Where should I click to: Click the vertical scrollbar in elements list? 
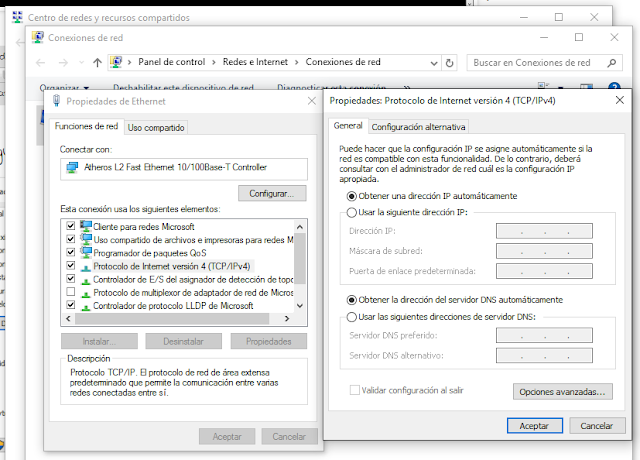(x=300, y=258)
